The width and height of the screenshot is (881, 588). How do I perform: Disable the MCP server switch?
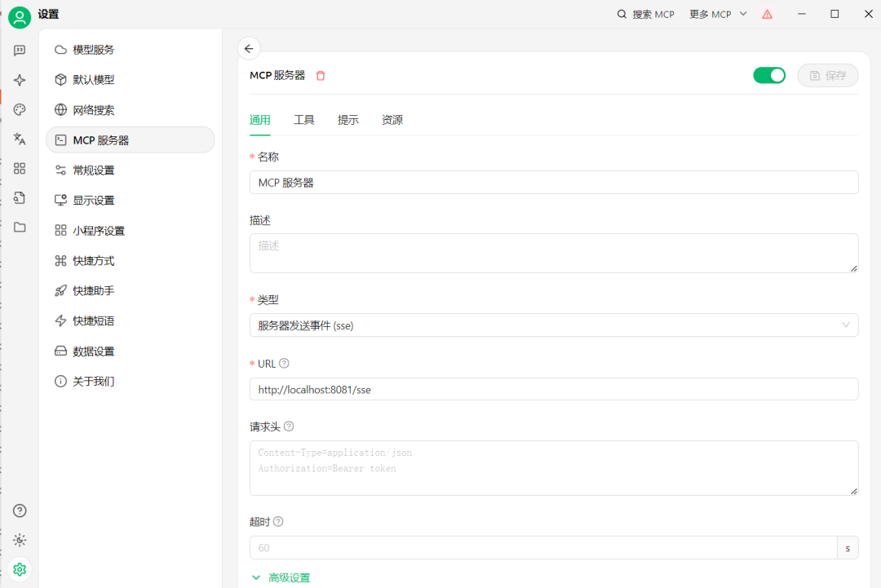pyautogui.click(x=768, y=76)
